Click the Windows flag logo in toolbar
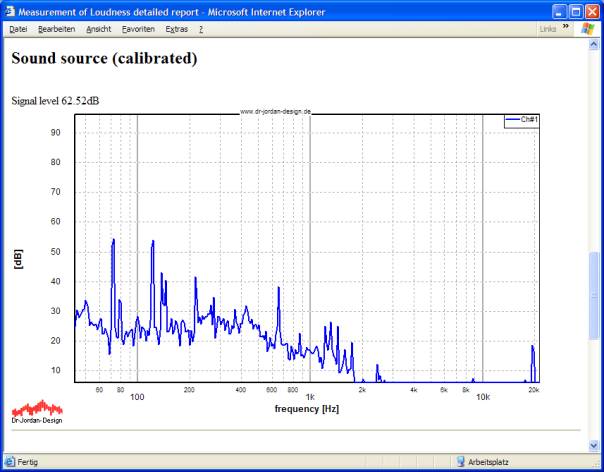The width and height of the screenshot is (604, 472). click(587, 29)
